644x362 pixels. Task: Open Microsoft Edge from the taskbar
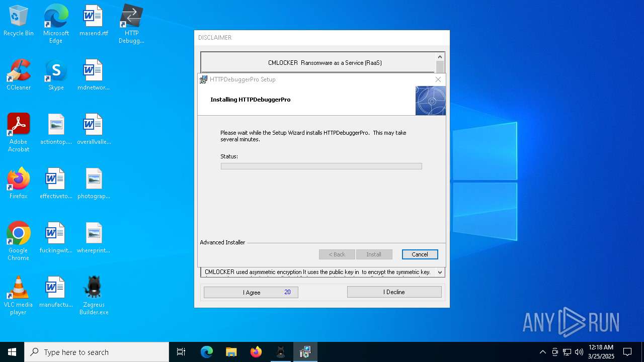coord(207,352)
